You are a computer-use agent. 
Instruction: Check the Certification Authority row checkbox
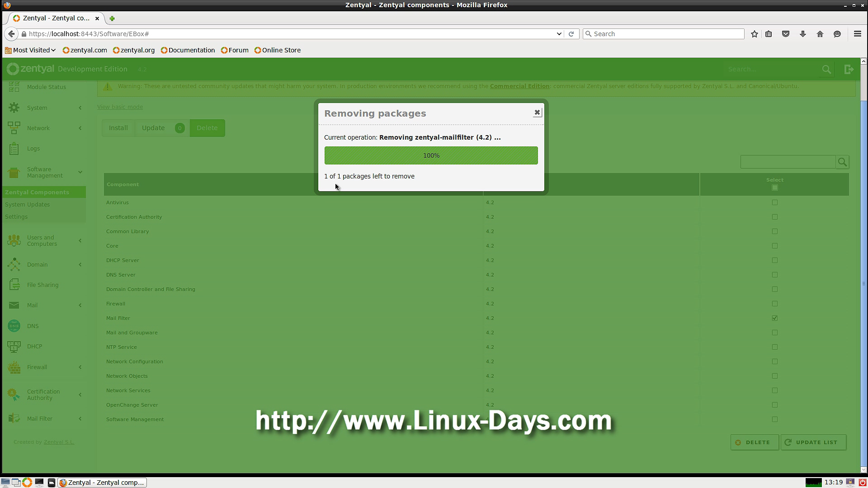(x=775, y=217)
